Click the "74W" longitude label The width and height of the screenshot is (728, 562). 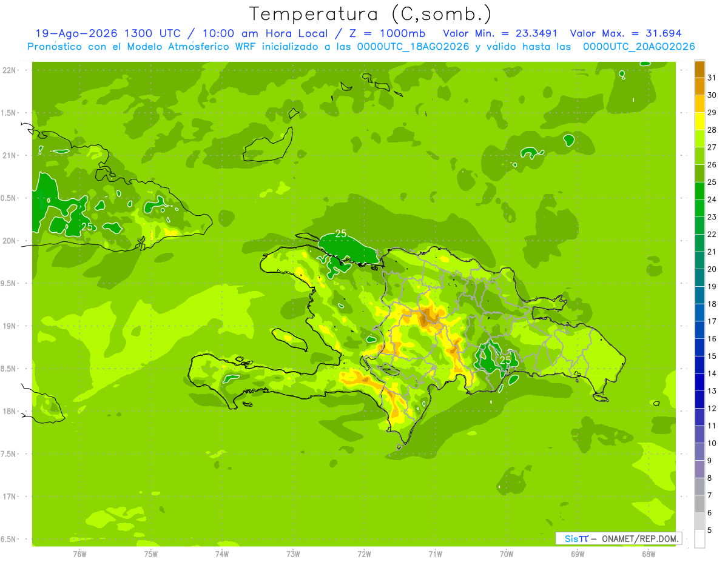coord(222,554)
